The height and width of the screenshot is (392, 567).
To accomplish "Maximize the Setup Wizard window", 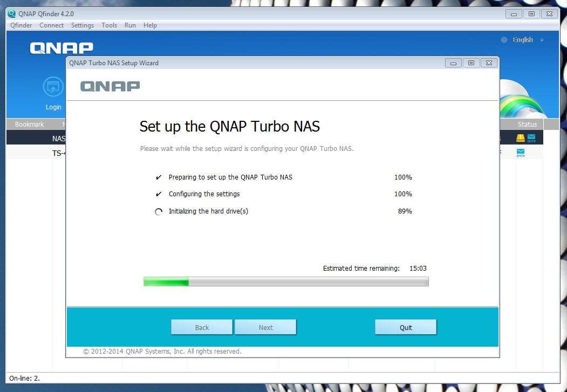I will (x=471, y=63).
